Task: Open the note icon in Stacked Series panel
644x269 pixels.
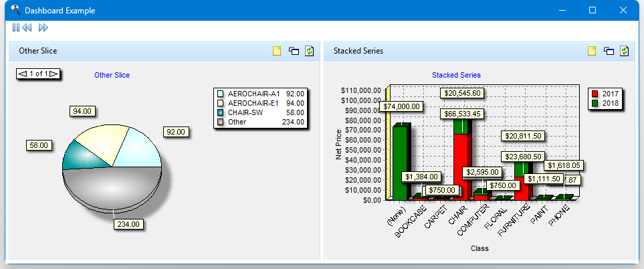Action: coord(591,51)
